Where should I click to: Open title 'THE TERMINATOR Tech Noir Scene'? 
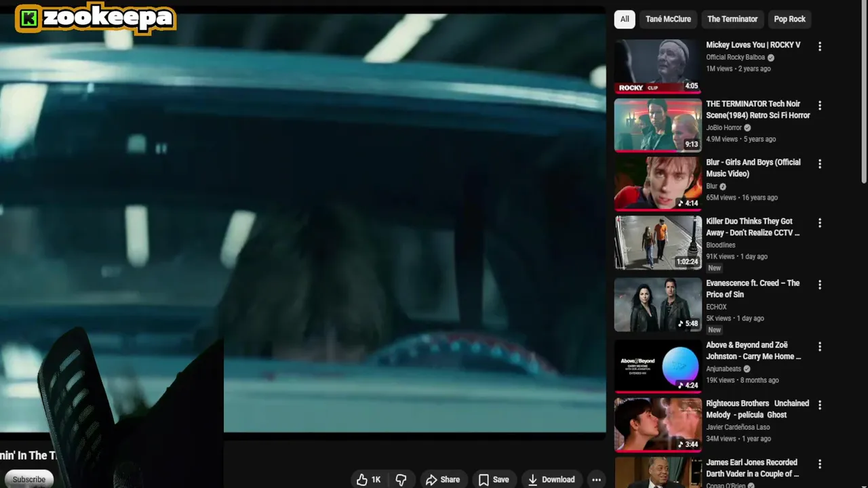(758, 109)
